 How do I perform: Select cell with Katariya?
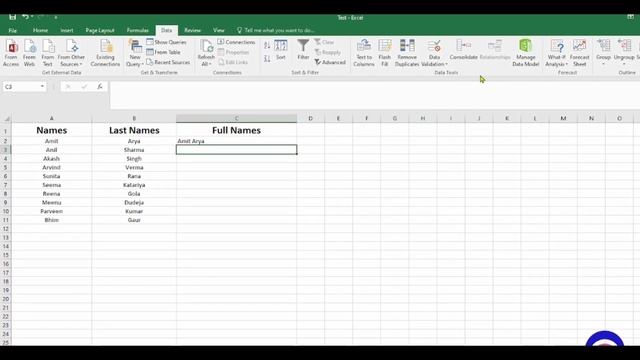coord(134,185)
